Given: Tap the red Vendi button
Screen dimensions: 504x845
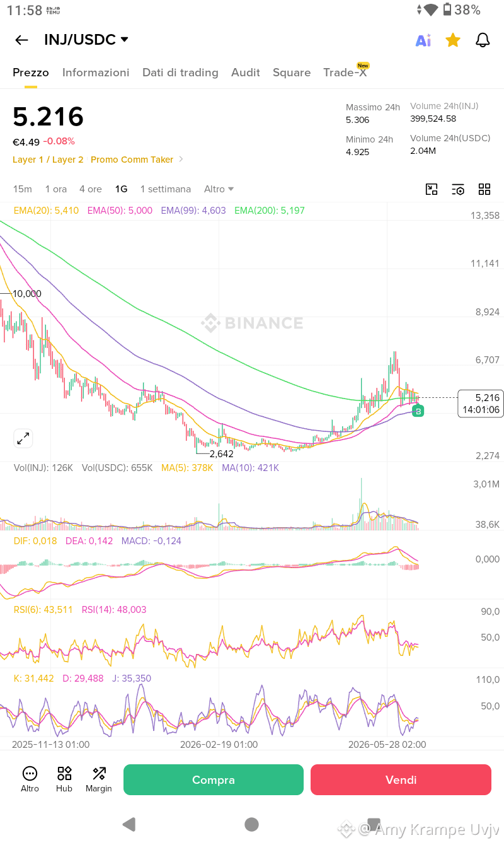Looking at the screenshot, I should pos(401,780).
